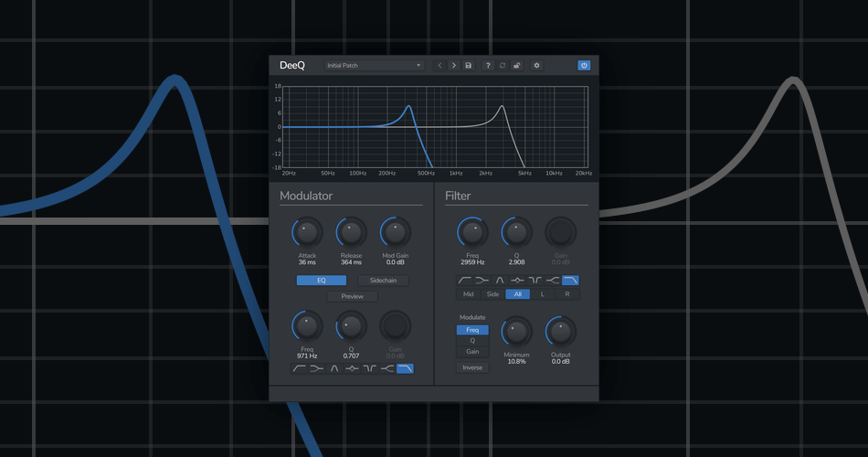This screenshot has width=868, height=457.
Task: Choose Freq as Modulate target
Action: click(472, 330)
